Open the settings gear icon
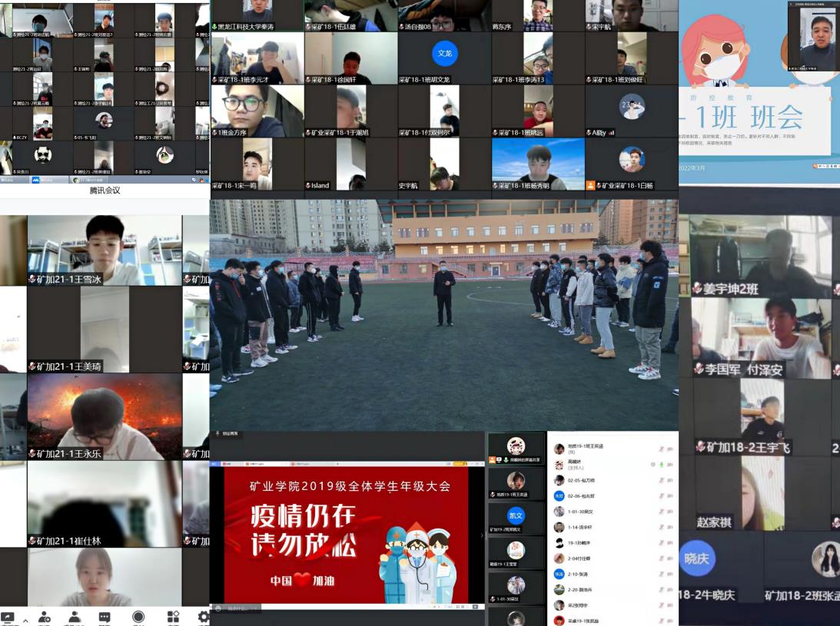The height and width of the screenshot is (626, 840). pos(203,617)
